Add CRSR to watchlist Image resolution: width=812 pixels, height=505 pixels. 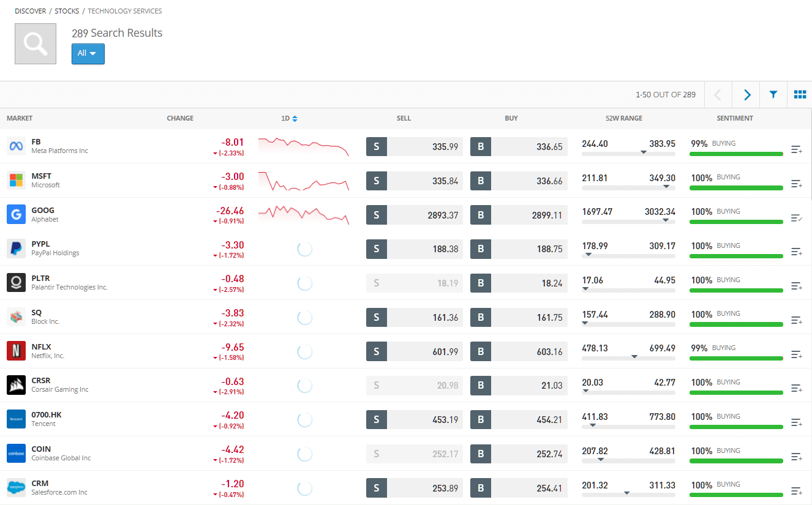(797, 389)
